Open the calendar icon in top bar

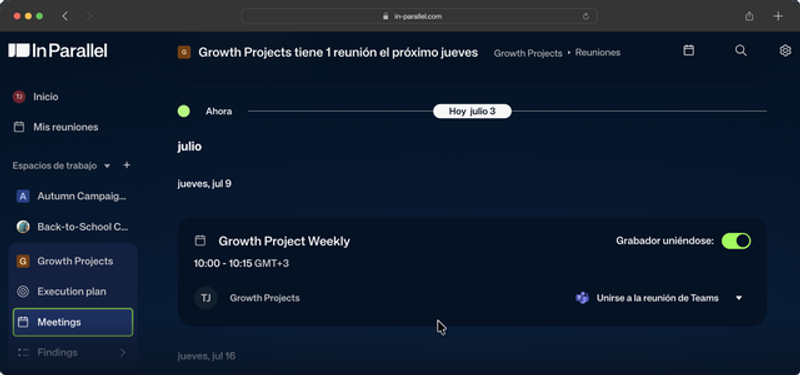689,50
